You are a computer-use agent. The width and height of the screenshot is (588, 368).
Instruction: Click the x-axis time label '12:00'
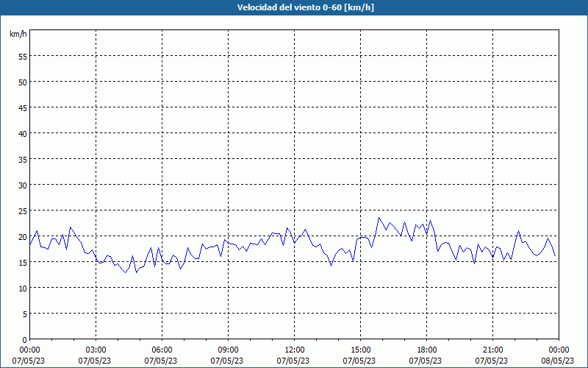click(x=295, y=350)
